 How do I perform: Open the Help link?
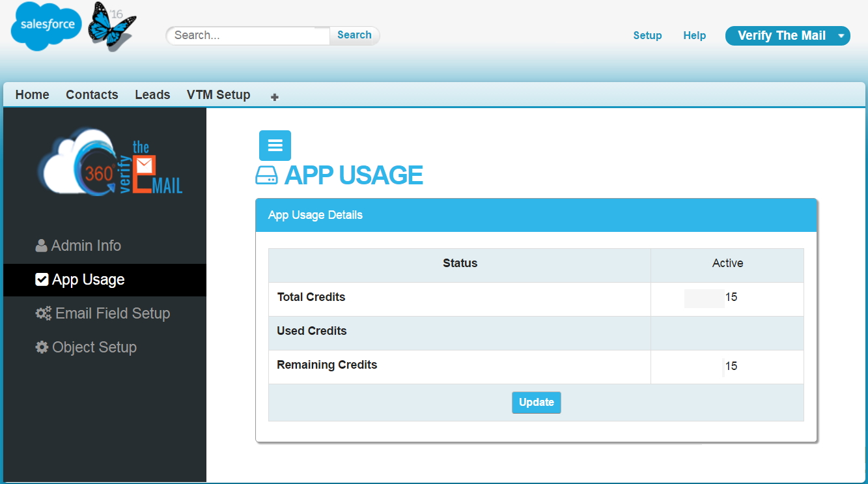[x=694, y=36]
